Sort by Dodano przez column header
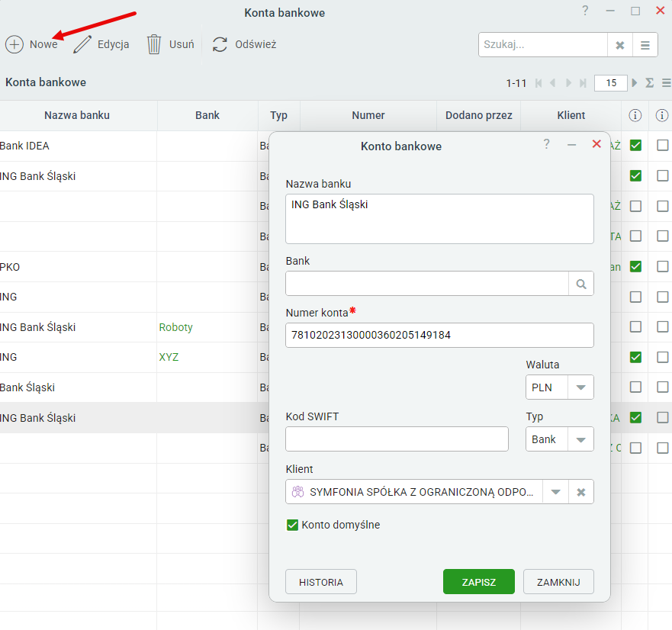The width and height of the screenshot is (672, 630). point(479,115)
